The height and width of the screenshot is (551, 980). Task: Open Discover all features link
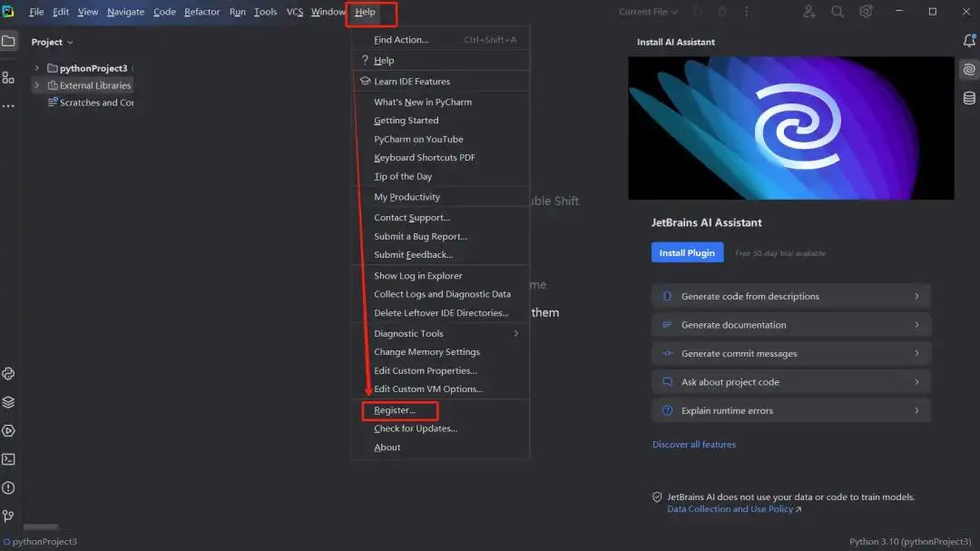694,445
